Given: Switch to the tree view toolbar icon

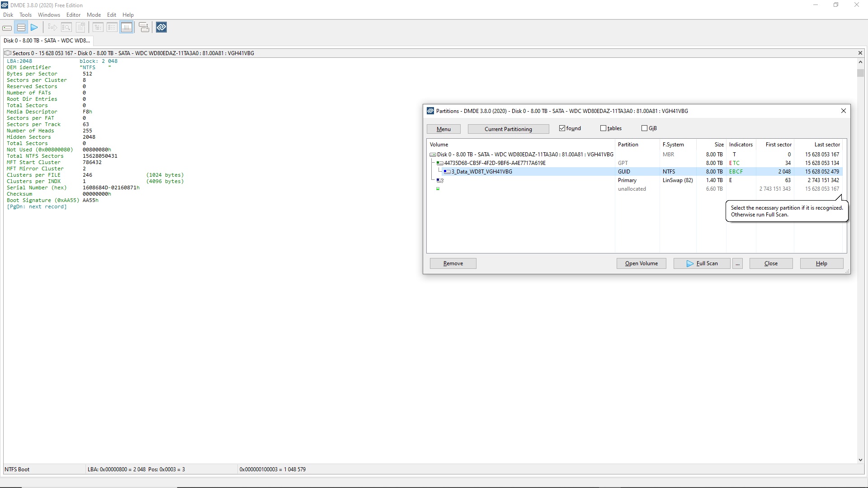Looking at the screenshot, I should 98,28.
